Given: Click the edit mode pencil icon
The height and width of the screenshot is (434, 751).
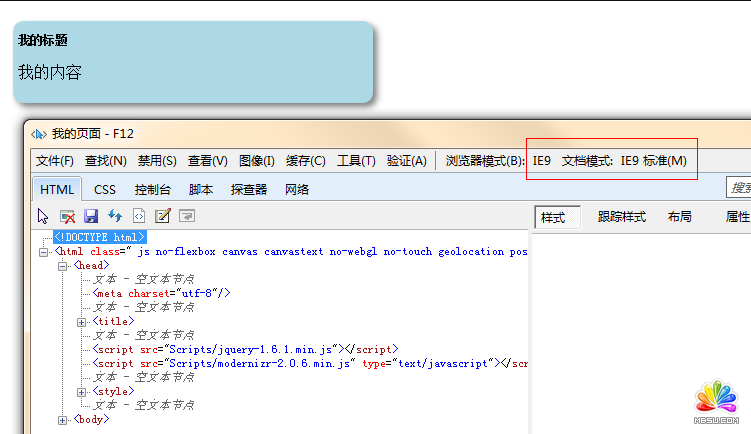Looking at the screenshot, I should point(163,216).
